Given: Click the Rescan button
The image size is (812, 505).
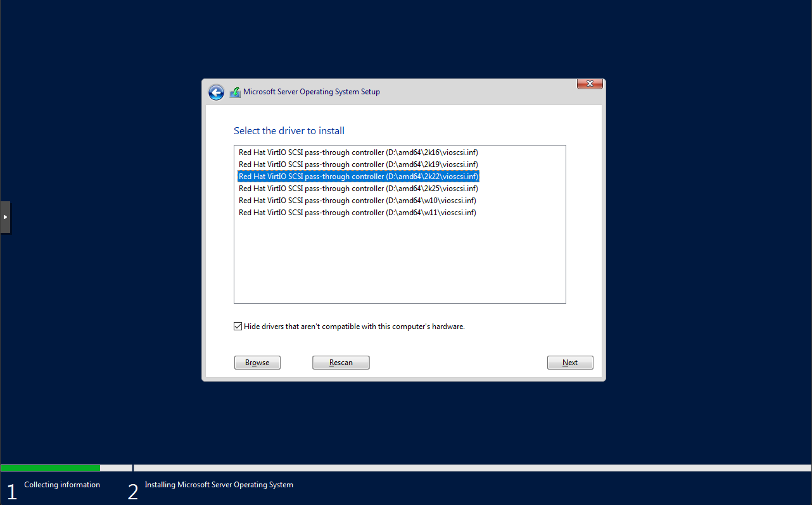Looking at the screenshot, I should [x=341, y=363].
